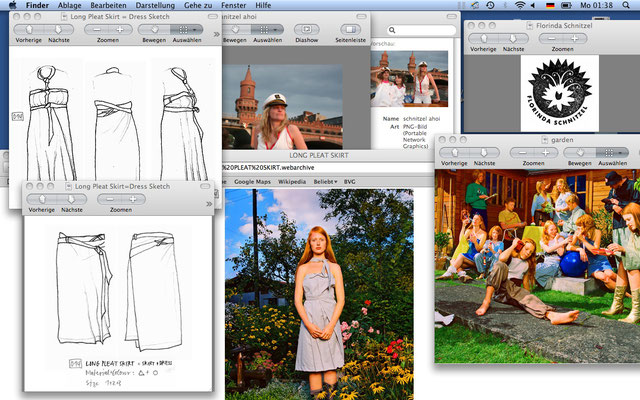Go to Nächste in Florinda Schnitzel window
Screen dimensions: 640x400
pos(513,39)
